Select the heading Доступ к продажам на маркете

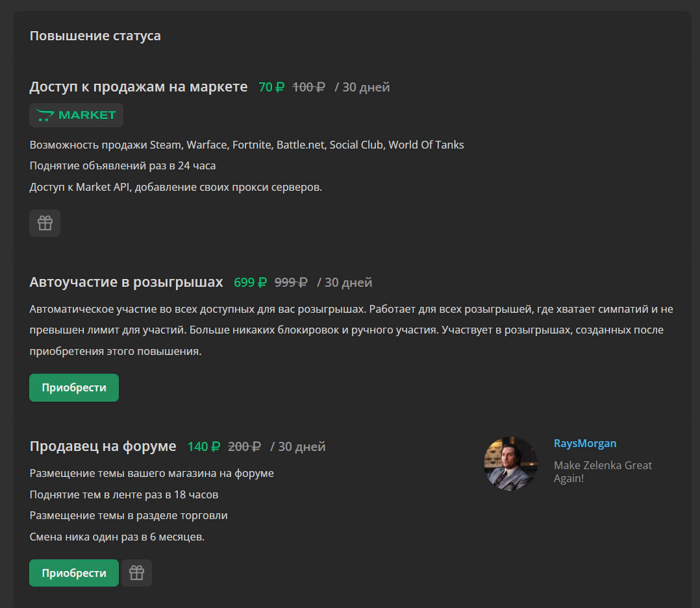click(x=138, y=86)
